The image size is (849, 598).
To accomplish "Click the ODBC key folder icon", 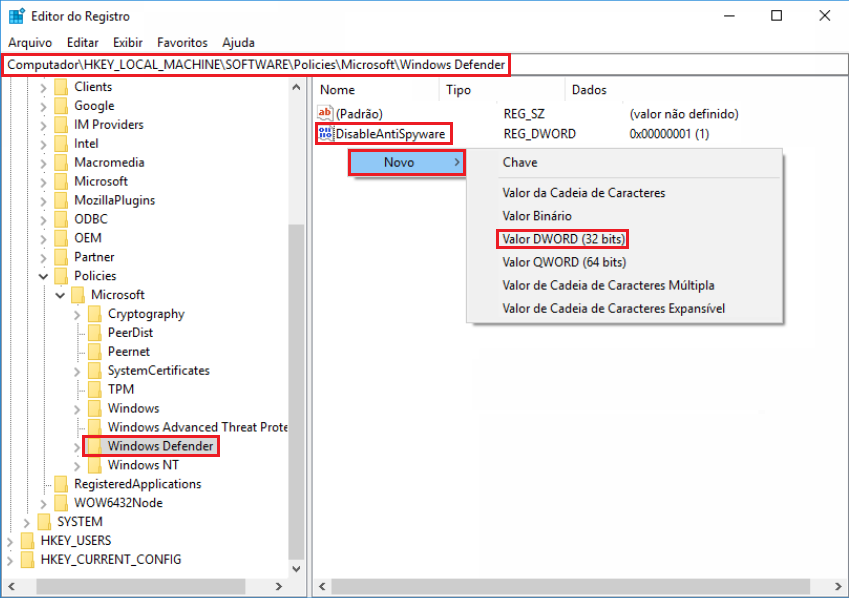I will coord(59,218).
